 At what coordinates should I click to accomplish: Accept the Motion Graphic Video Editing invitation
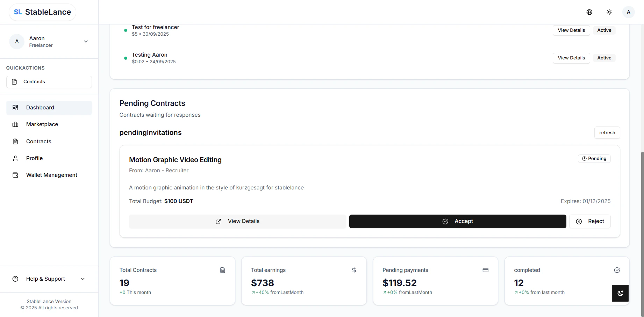[x=457, y=221]
